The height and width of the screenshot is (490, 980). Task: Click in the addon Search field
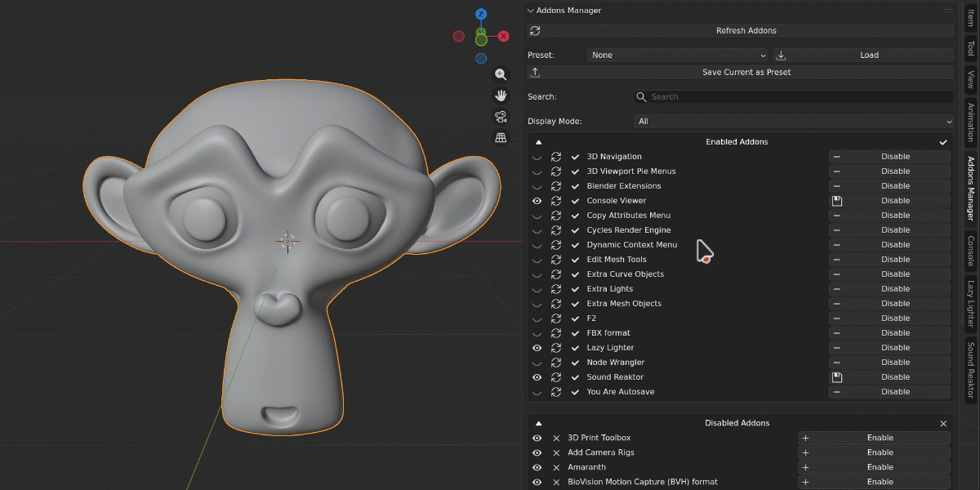[x=794, y=96]
